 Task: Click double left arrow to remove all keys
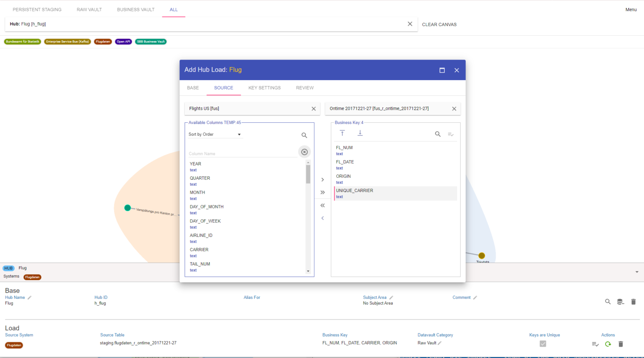[322, 205]
